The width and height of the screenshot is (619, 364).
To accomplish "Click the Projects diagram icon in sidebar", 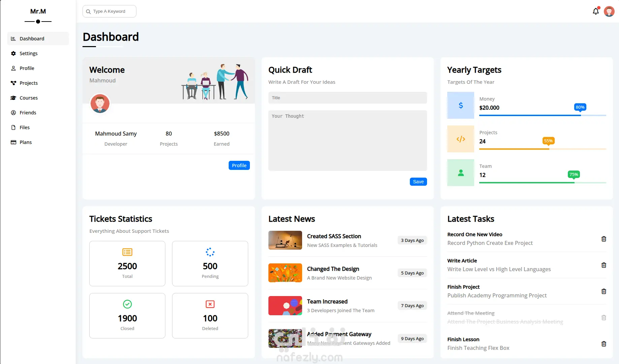I will pyautogui.click(x=13, y=83).
